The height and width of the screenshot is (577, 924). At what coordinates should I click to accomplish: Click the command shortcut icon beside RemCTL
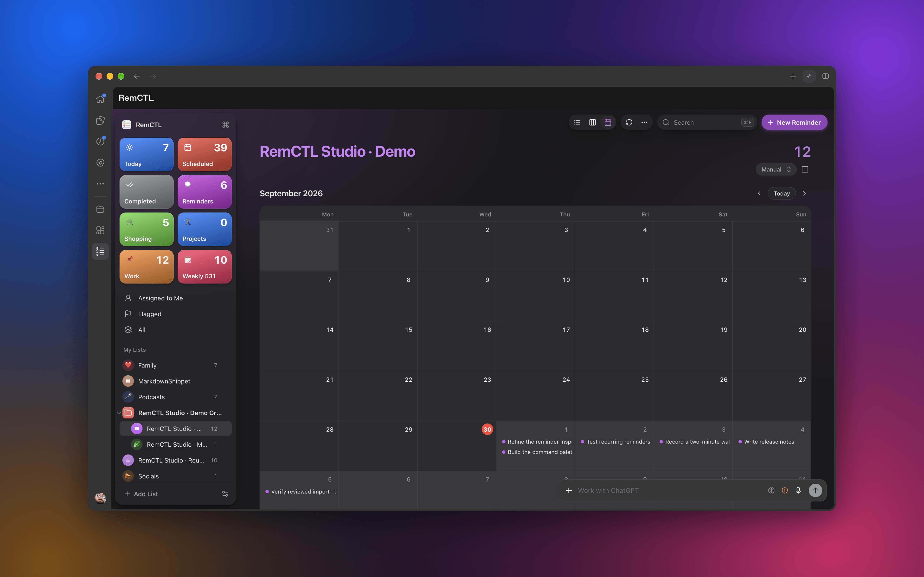coord(225,125)
